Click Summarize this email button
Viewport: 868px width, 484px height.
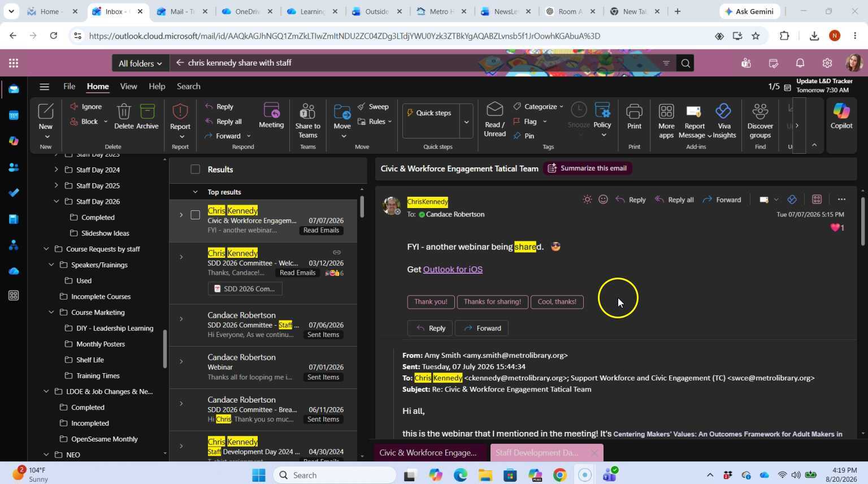pos(588,168)
